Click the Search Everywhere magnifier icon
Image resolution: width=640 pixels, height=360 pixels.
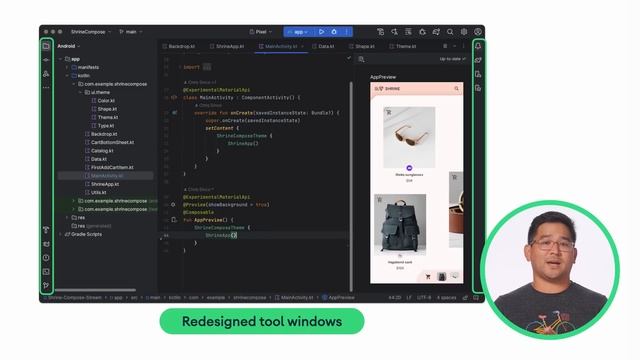tap(450, 31)
